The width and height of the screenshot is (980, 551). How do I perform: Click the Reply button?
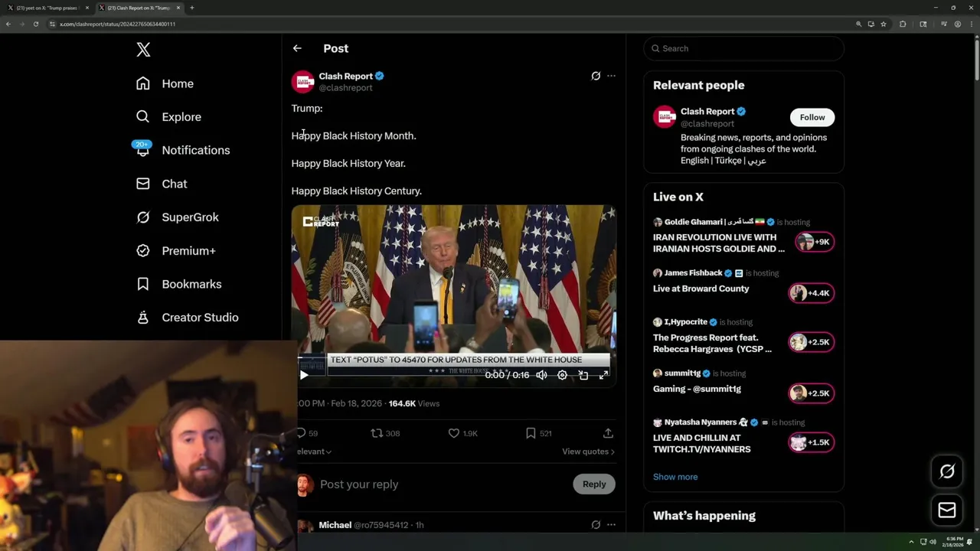point(594,484)
